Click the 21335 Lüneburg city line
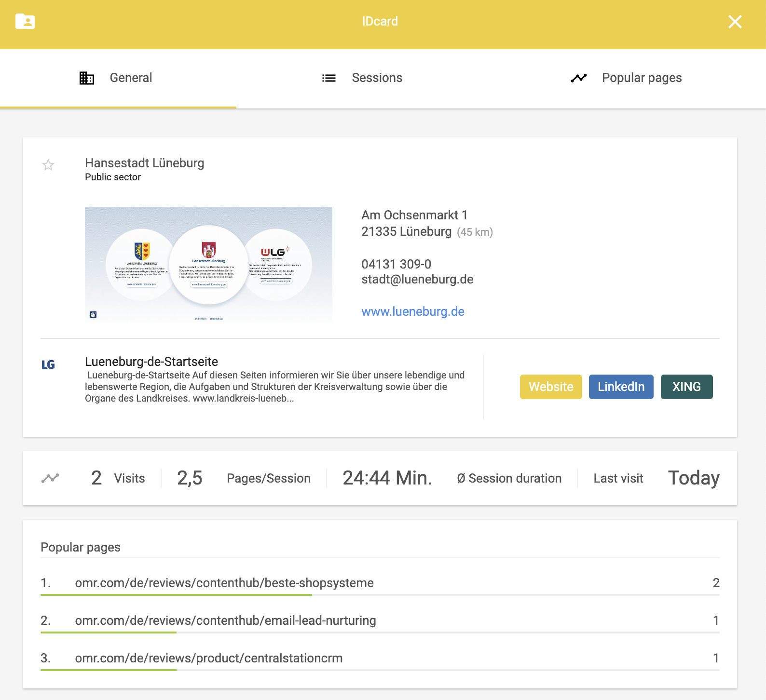 coord(406,231)
